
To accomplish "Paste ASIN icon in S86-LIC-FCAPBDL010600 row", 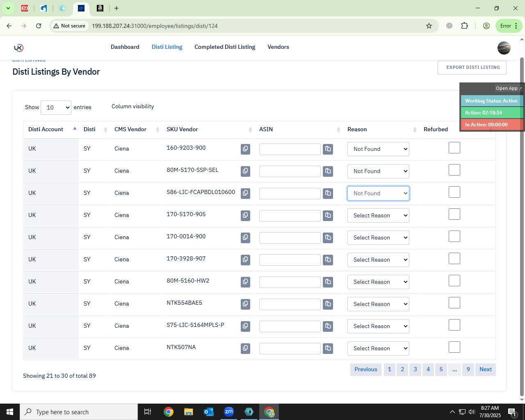I will pyautogui.click(x=328, y=193).
